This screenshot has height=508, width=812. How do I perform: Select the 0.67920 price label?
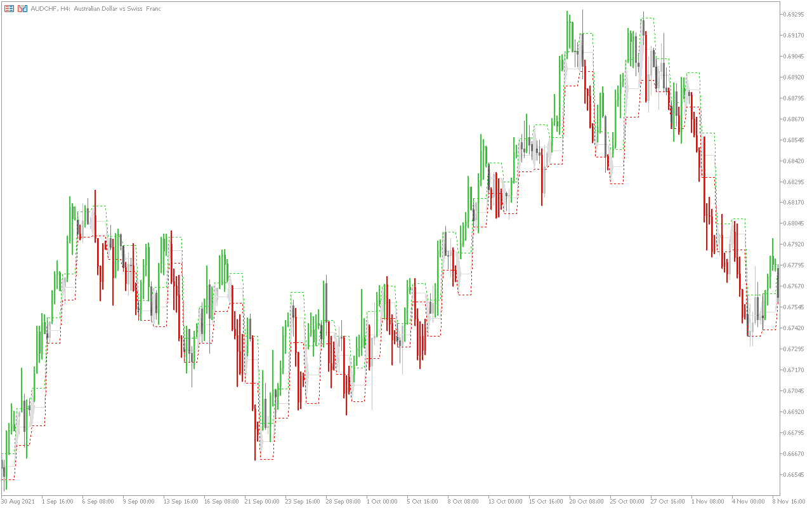[795, 244]
